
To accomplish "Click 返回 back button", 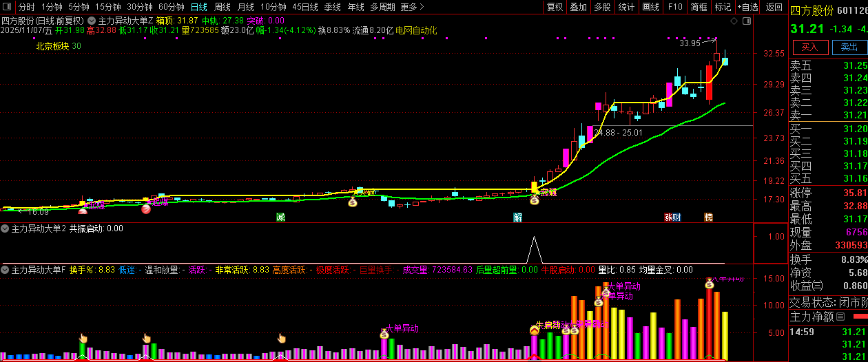I will (774, 7).
